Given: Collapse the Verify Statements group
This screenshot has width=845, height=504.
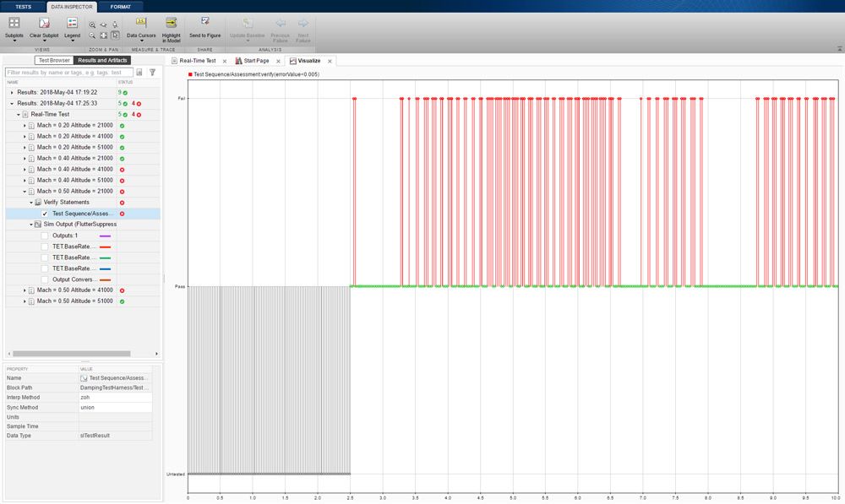Looking at the screenshot, I should coord(30,202).
